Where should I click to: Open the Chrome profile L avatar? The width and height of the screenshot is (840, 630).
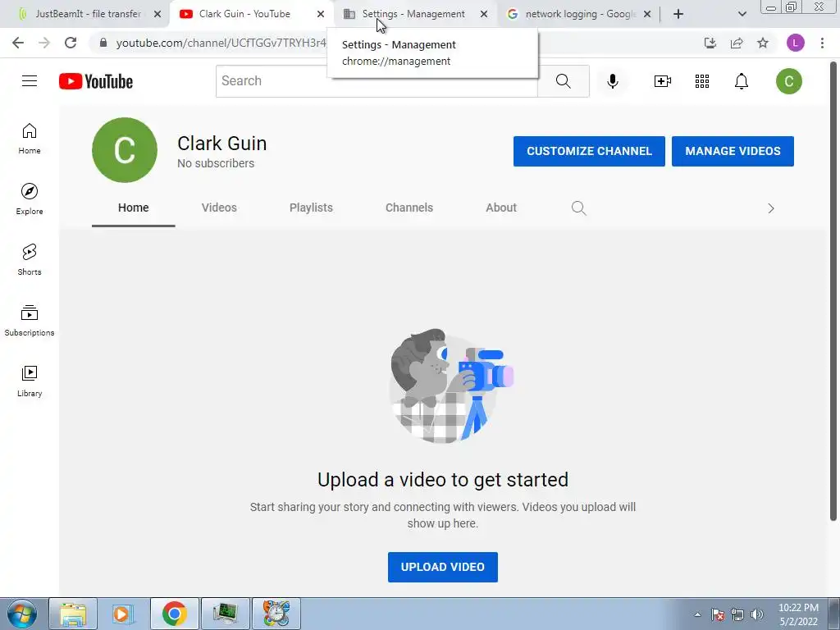(796, 43)
